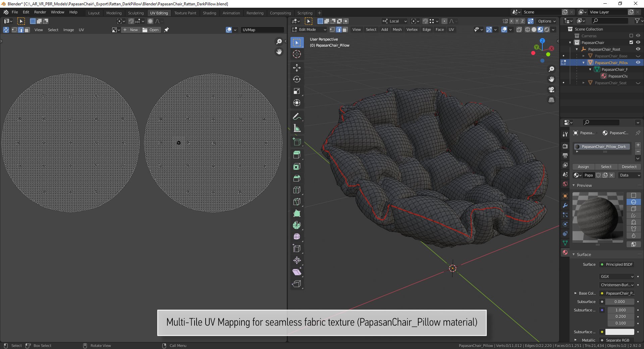
Task: Select the Rotate tool in viewport toolbar
Action: (297, 80)
